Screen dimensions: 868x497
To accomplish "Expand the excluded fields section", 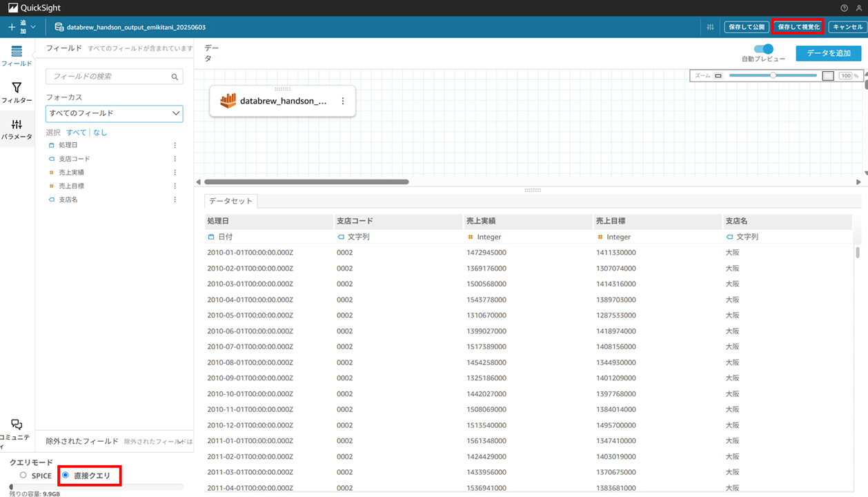I will coord(180,442).
